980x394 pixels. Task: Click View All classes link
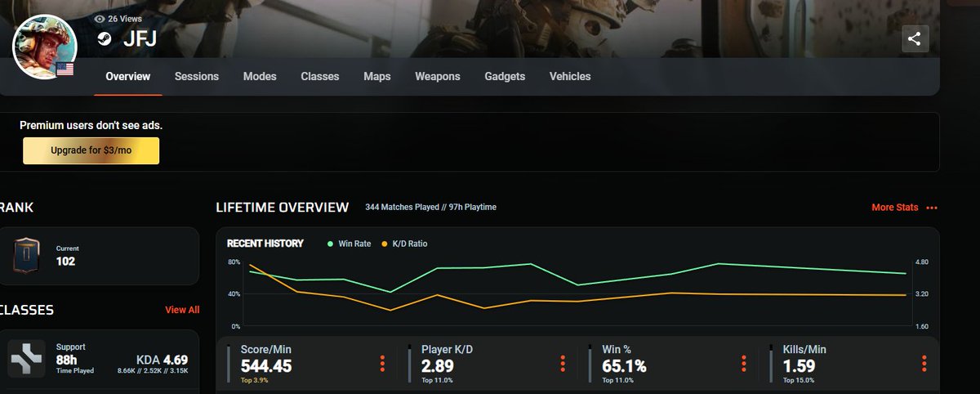(x=182, y=310)
